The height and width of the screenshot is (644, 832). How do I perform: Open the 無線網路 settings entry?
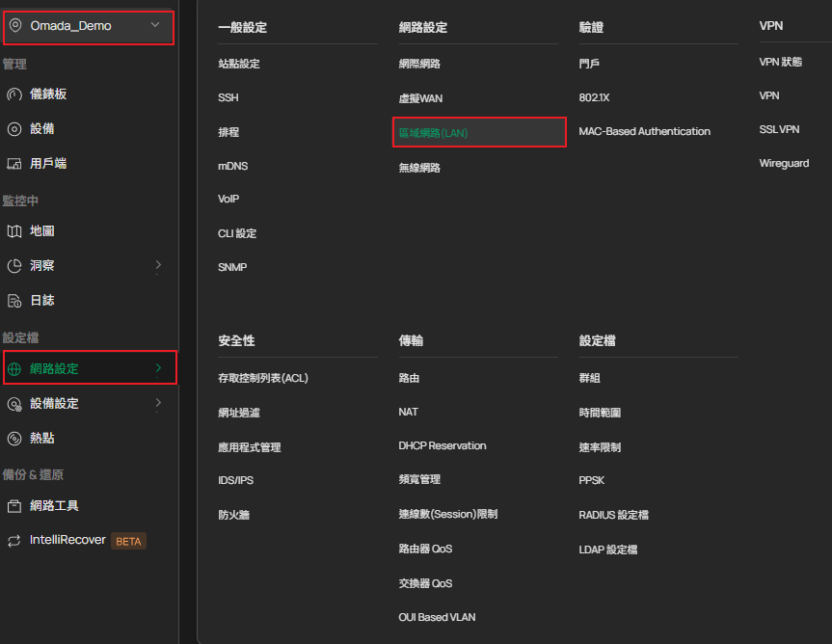[419, 168]
